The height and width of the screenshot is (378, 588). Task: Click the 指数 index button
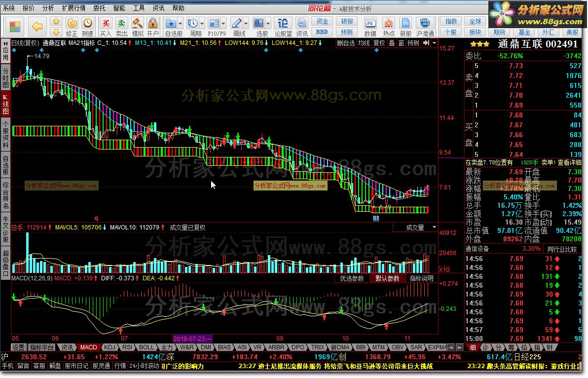tap(451, 21)
